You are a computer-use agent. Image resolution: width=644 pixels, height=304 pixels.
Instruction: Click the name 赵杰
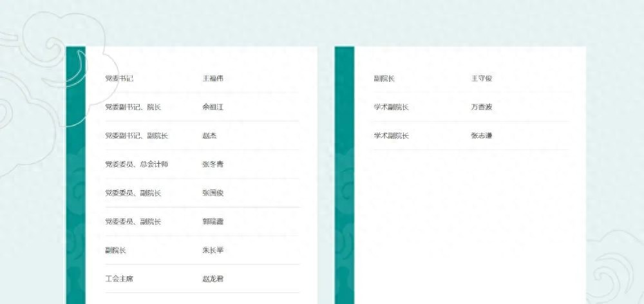coord(209,135)
